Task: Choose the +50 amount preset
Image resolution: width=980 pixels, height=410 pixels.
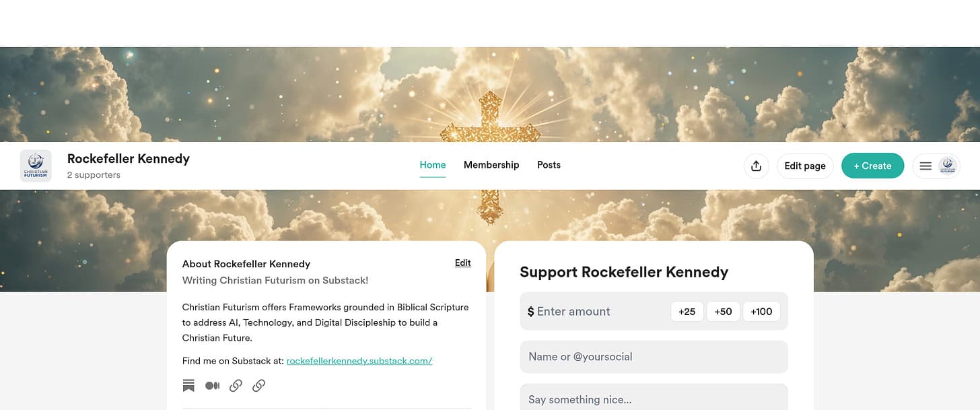Action: point(723,311)
